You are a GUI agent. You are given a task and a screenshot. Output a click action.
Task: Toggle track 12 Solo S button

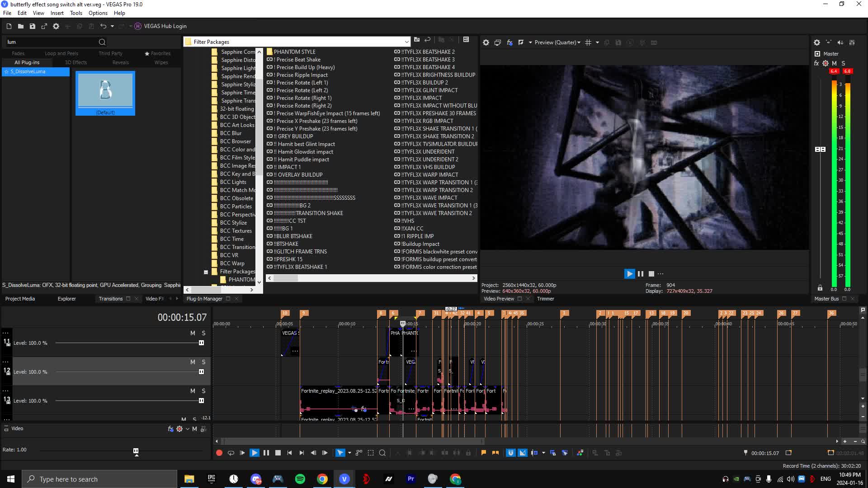point(203,361)
